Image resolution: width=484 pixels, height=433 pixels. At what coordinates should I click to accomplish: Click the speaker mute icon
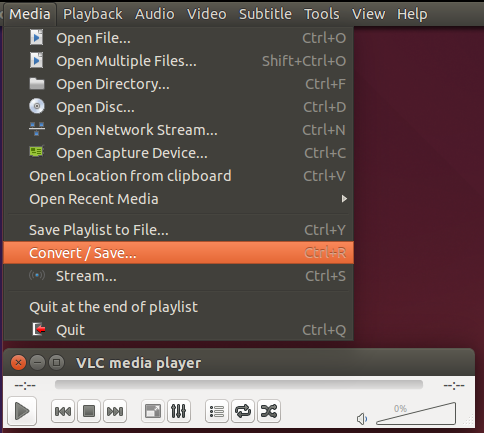point(362,419)
